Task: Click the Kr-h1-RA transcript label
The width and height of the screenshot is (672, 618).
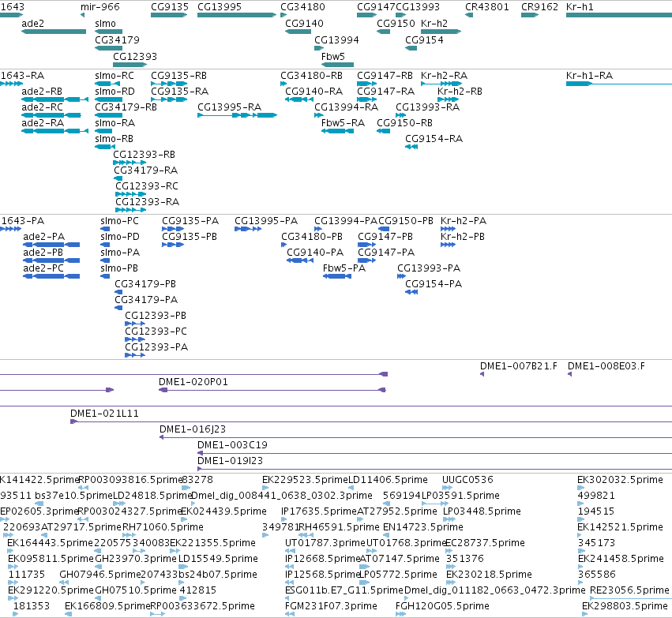Action: coord(589,76)
